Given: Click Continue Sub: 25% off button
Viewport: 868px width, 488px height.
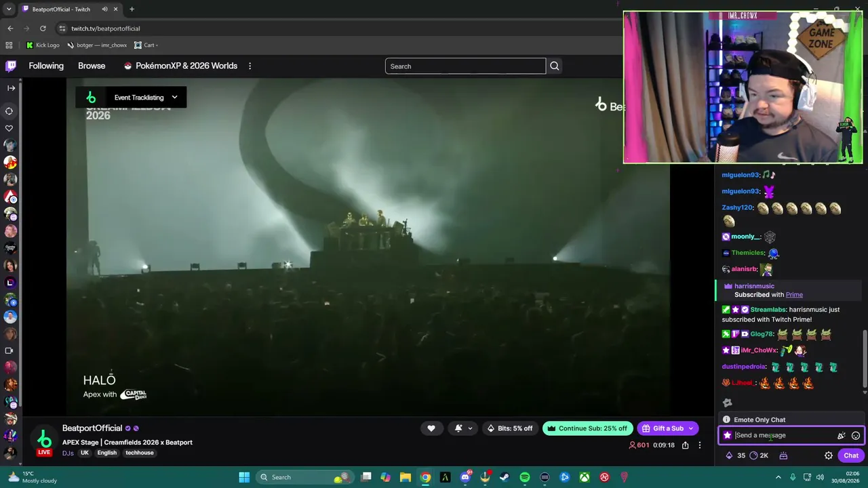Looking at the screenshot, I should pyautogui.click(x=588, y=428).
